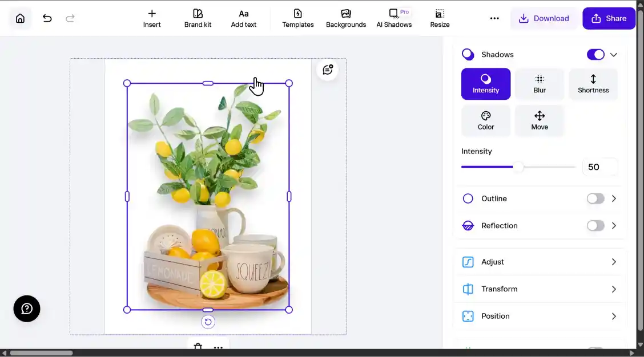Enable the Reflection effect
The image size is (644, 357).
point(595,225)
